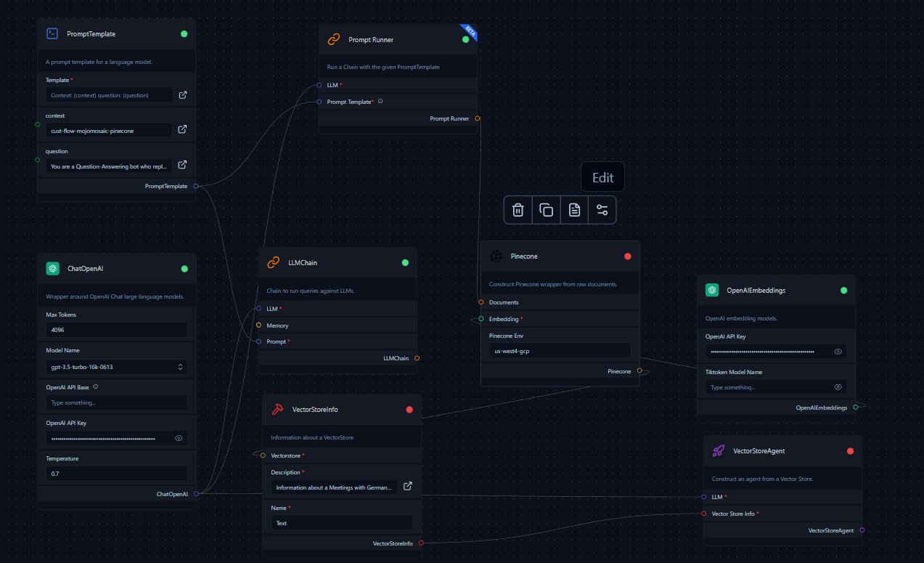Click the Temperature field showing 0.7
Image resolution: width=924 pixels, height=563 pixels.
pos(116,473)
